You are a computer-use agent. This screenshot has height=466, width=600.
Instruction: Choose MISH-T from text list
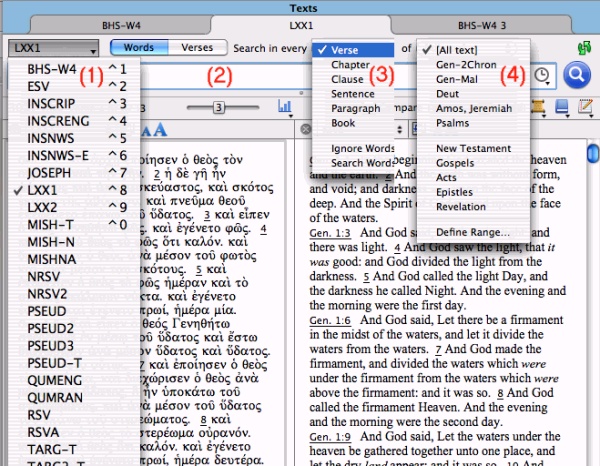coord(74,225)
